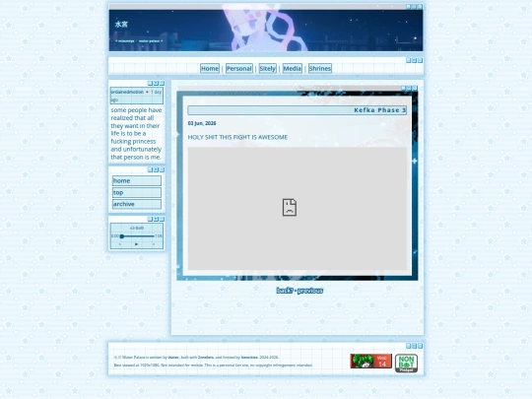This screenshot has width=532, height=399.
Task: Click the 水宮 site title in banner
Action: click(121, 24)
